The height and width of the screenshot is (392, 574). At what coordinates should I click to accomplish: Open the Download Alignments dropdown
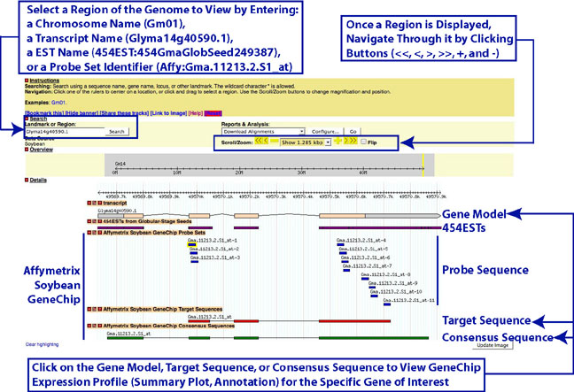[263, 132]
